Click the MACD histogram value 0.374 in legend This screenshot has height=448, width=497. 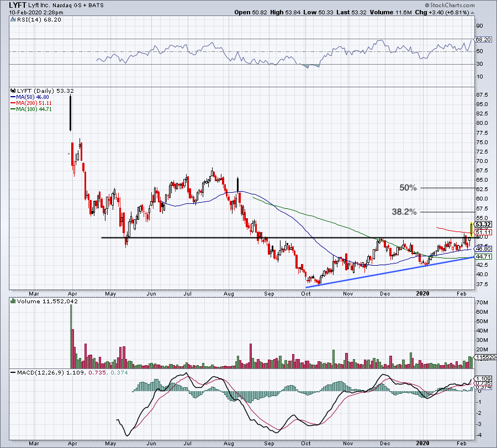point(119,372)
